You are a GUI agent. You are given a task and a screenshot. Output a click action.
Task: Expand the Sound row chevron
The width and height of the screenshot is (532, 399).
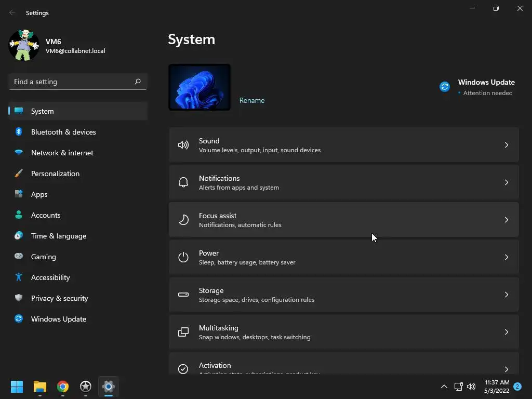(x=506, y=145)
